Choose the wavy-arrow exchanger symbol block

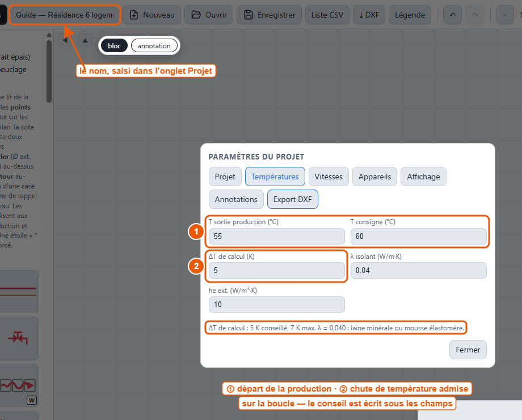[18, 385]
